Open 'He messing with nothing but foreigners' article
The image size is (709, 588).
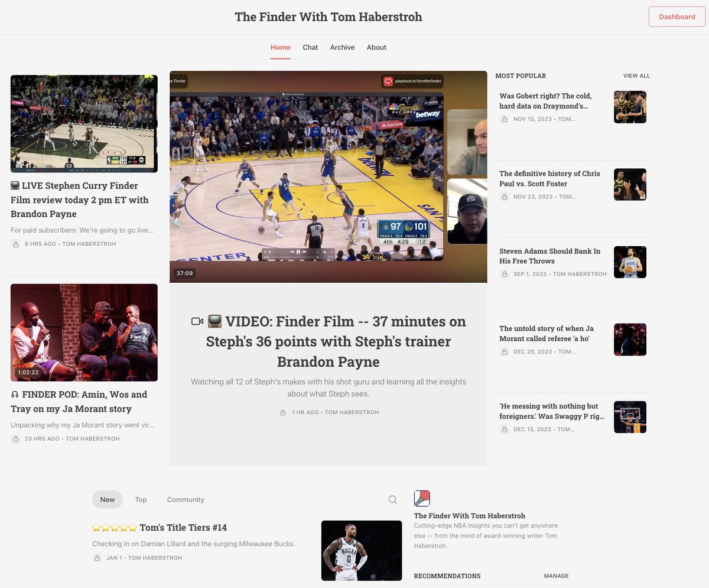pos(552,411)
